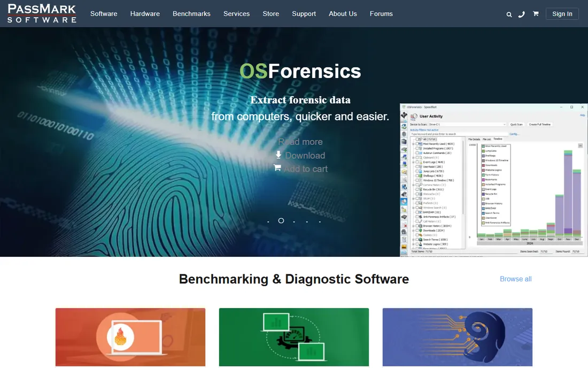588x368 pixels.
Task: Click the keyword search field in OSForensics
Action: click(x=459, y=134)
